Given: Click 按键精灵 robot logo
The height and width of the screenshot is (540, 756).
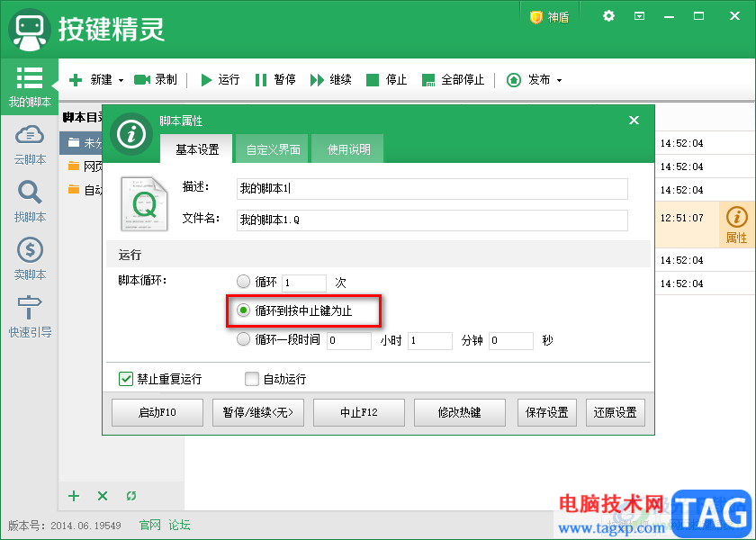Looking at the screenshot, I should (30, 29).
